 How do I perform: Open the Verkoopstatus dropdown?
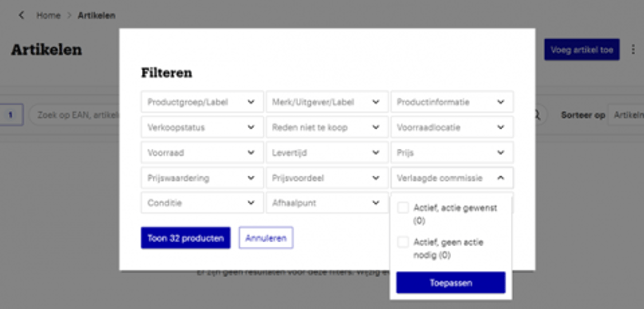click(202, 128)
